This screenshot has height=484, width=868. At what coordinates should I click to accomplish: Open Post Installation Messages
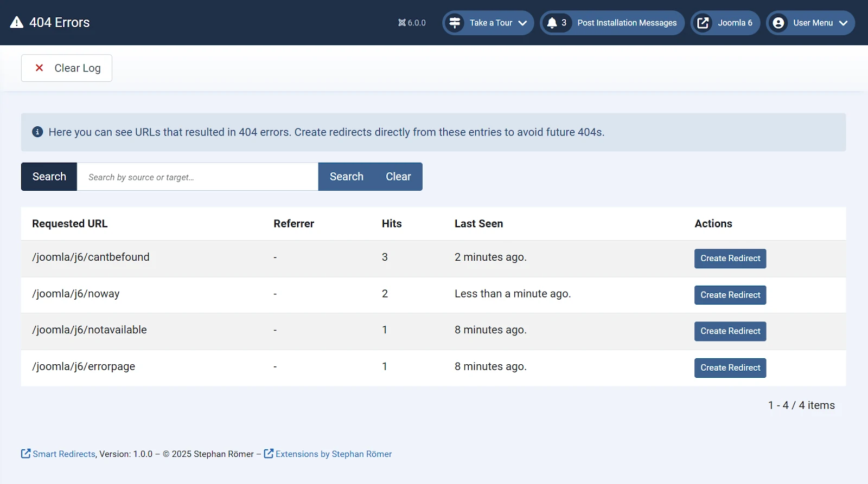(x=627, y=23)
